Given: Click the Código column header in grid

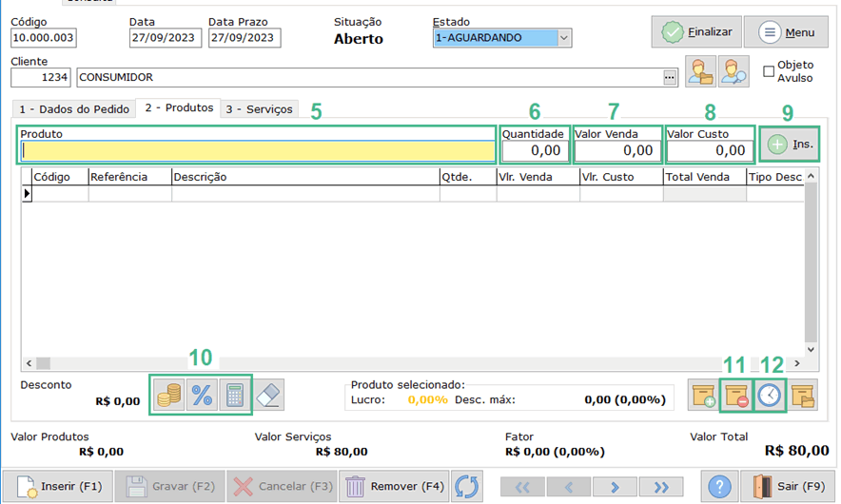Looking at the screenshot, I should 60,177.
